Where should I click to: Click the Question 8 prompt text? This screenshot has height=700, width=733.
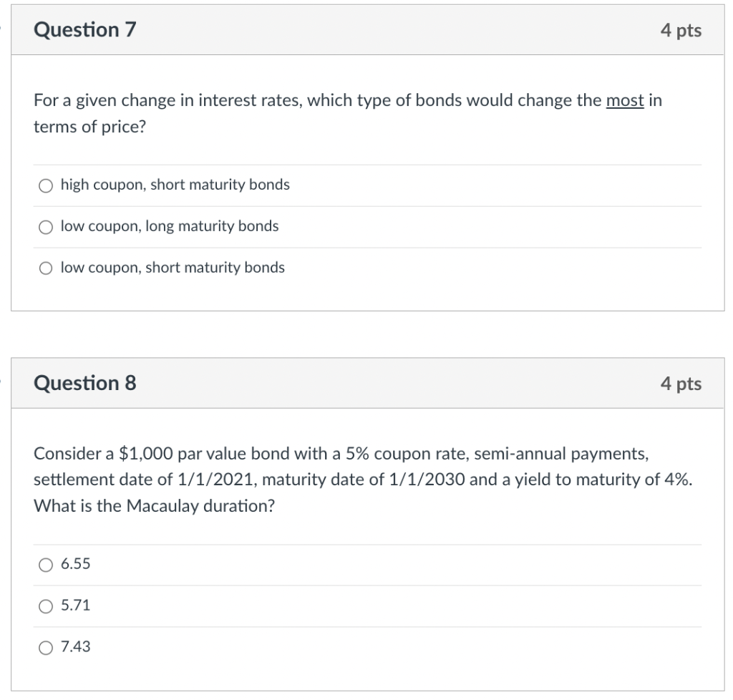coord(365,479)
